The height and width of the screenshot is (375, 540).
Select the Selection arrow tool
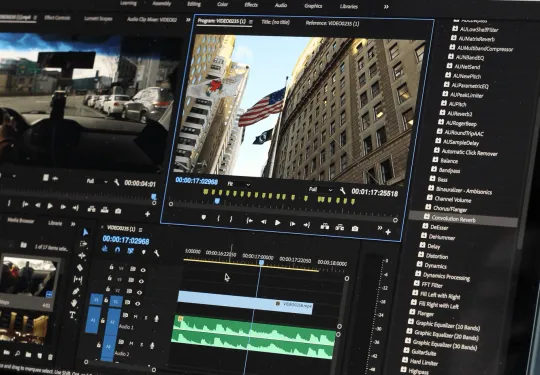(x=85, y=232)
